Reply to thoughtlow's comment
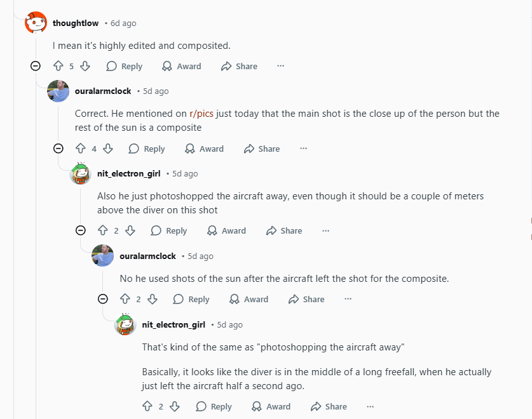532x419 pixels. click(x=124, y=66)
